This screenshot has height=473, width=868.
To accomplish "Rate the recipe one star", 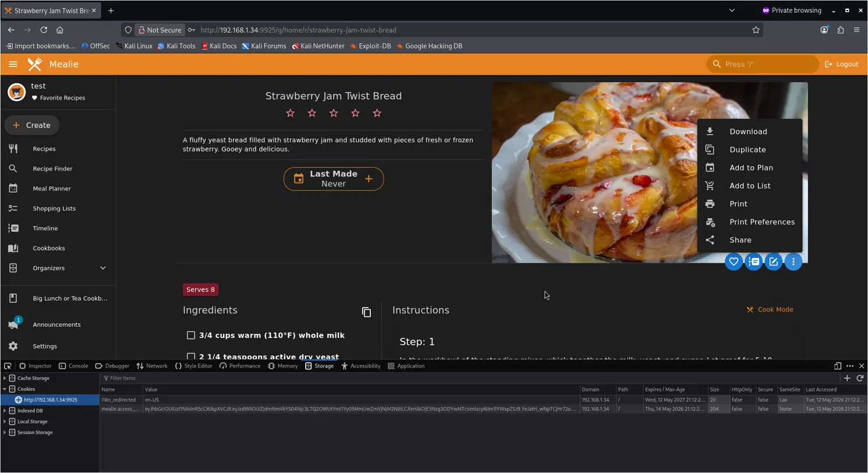I will tap(290, 113).
